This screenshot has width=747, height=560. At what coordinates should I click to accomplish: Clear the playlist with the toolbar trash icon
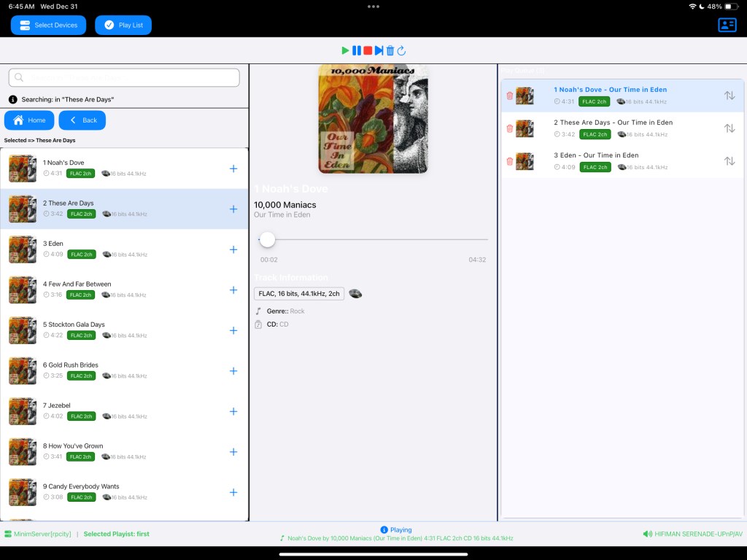pos(390,50)
